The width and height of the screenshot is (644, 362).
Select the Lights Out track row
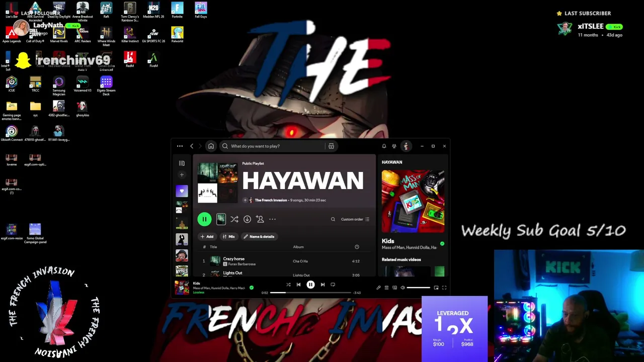pos(284,273)
